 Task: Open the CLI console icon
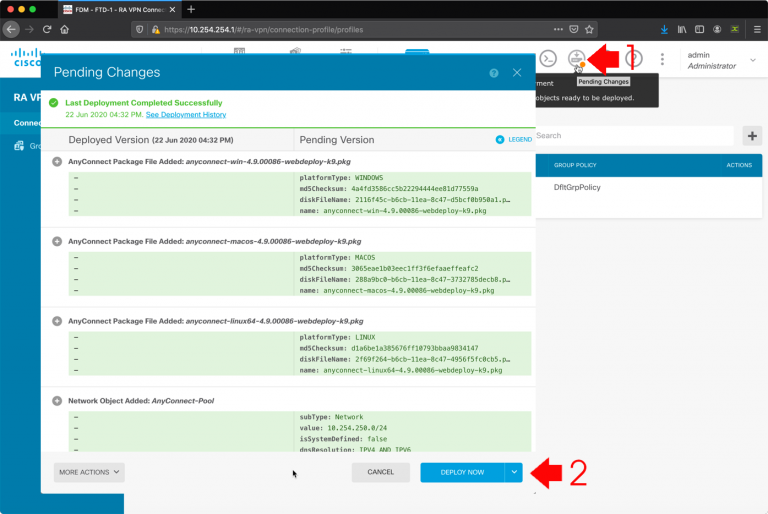[x=548, y=59]
